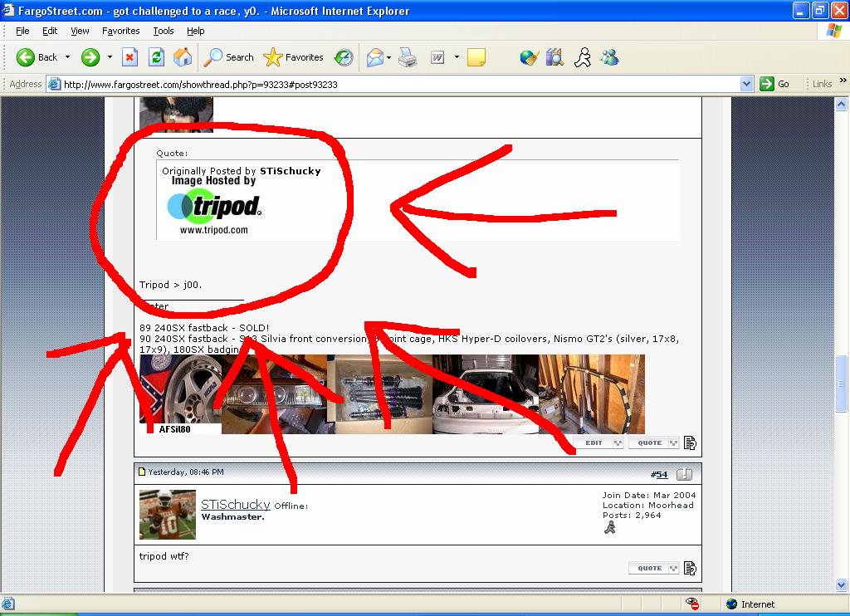Click multi-quote icon beside EDIT and QUOTE

690,443
